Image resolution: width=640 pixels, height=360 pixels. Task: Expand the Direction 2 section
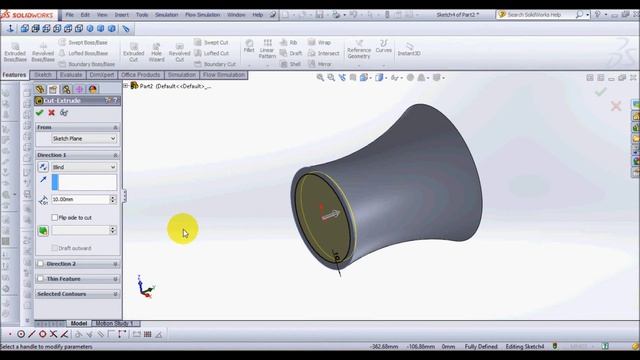[x=115, y=264]
